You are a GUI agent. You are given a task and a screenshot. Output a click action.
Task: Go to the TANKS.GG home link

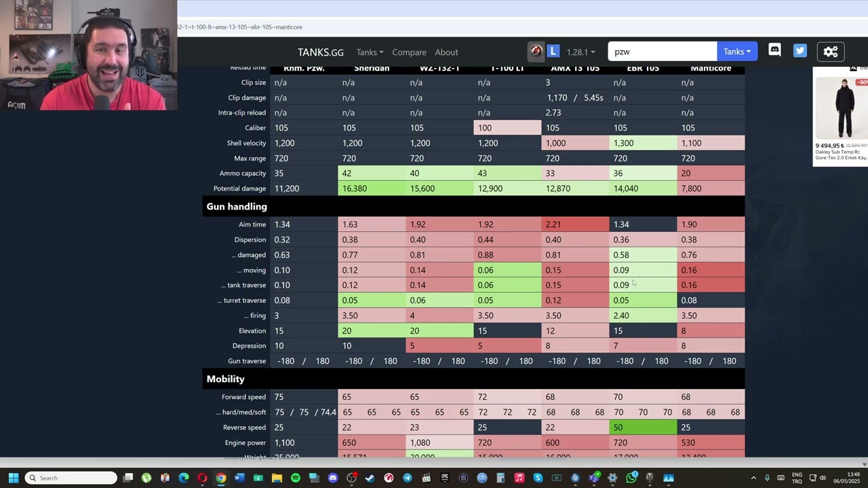pyautogui.click(x=321, y=52)
